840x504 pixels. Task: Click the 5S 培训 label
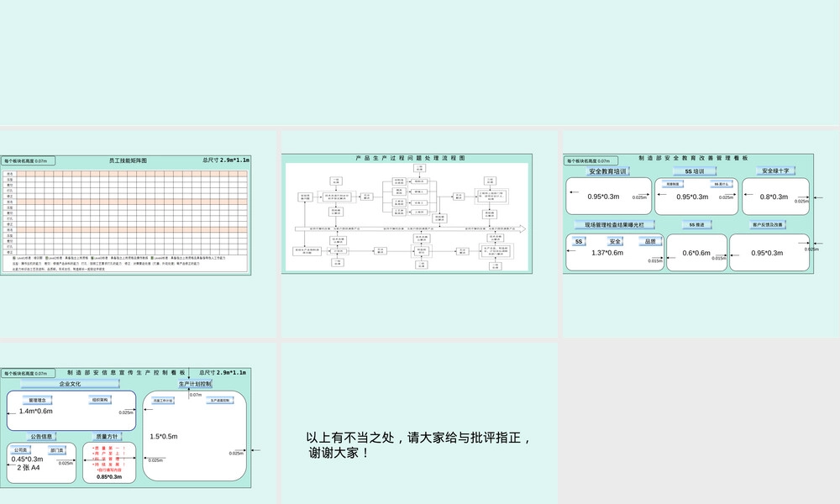coord(695,171)
